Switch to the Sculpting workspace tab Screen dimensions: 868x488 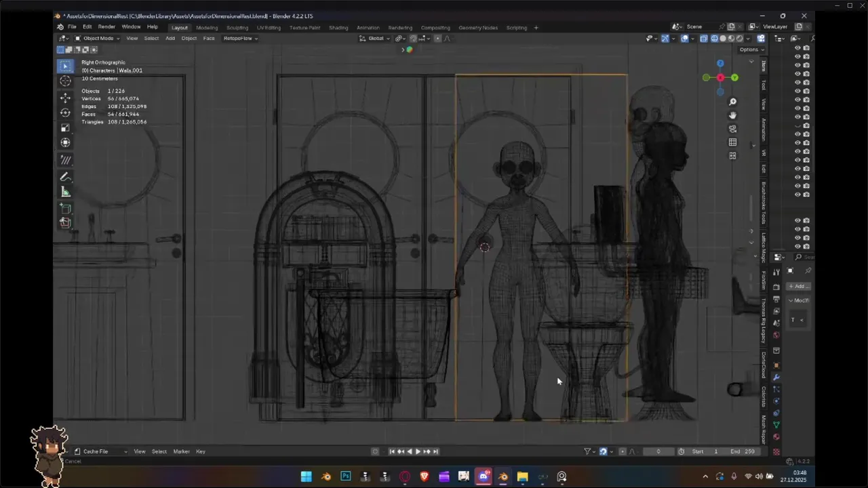237,28
